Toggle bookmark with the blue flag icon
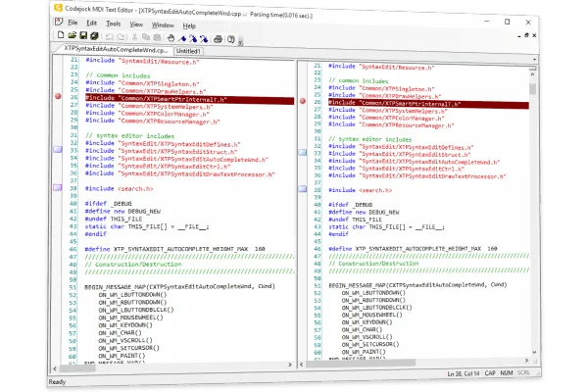 click(182, 38)
